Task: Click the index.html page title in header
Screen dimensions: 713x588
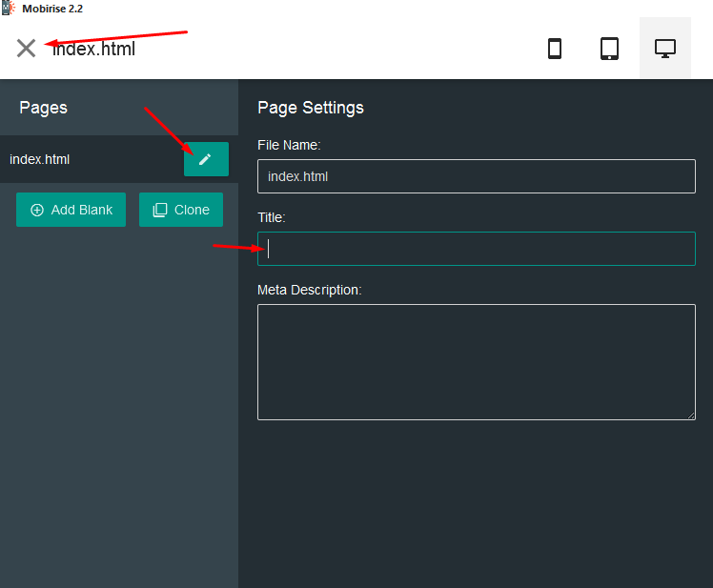Action: pos(94,50)
